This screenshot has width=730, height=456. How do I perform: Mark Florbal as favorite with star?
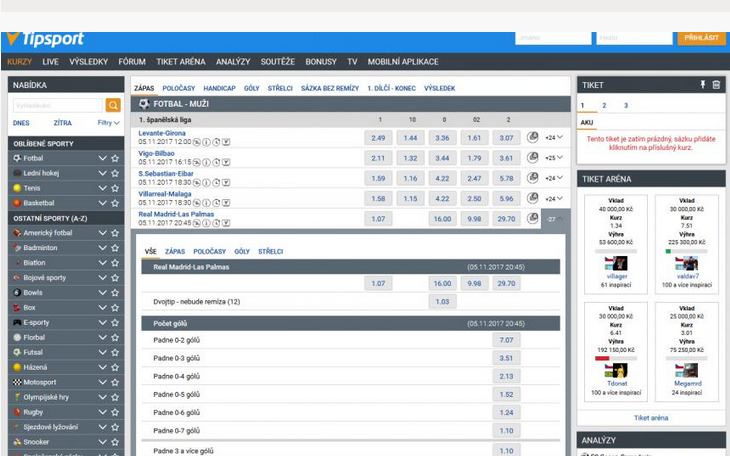(115, 337)
